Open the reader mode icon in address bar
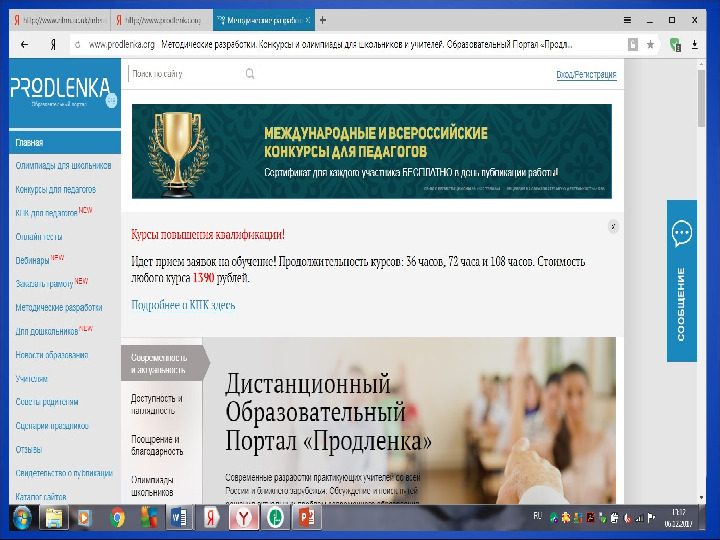720x540 pixels. [633, 45]
